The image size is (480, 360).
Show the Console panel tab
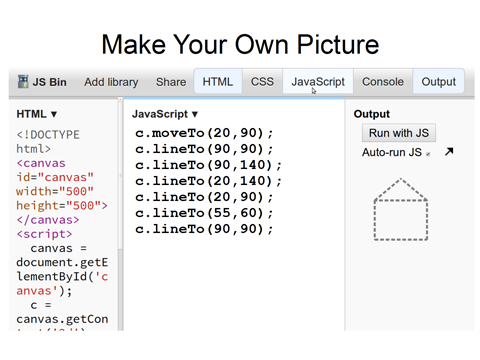[x=383, y=81]
